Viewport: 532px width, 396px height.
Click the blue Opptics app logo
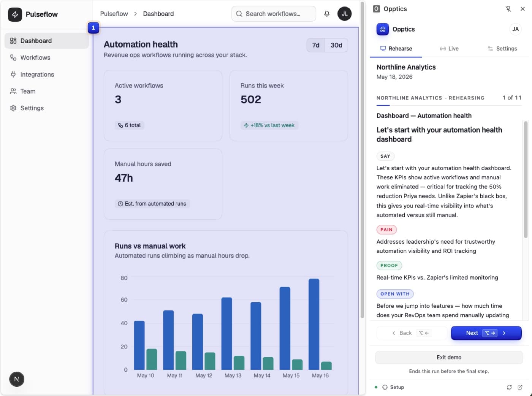coord(383,29)
